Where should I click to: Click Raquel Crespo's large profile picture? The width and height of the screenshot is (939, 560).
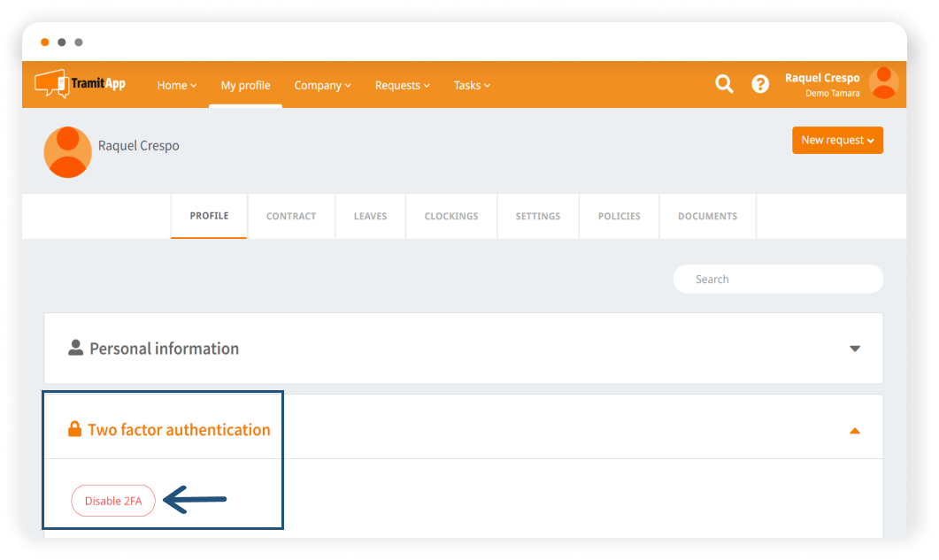pyautogui.click(x=67, y=151)
